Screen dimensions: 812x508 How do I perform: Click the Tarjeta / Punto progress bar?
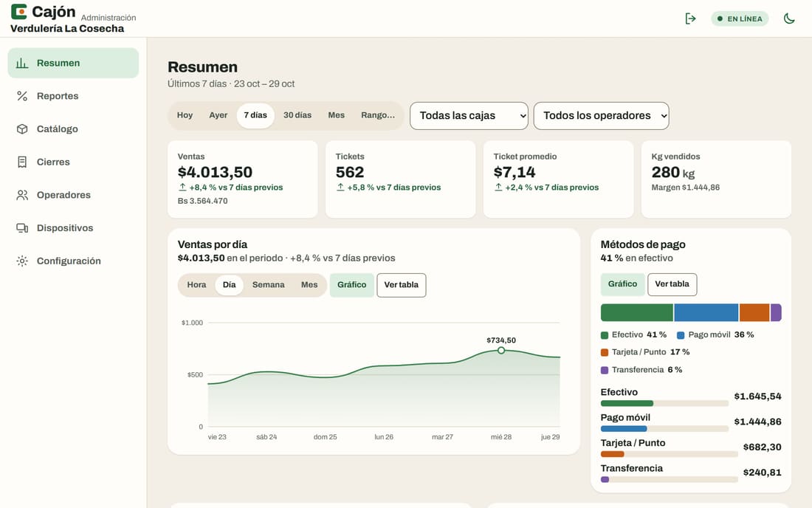(x=669, y=454)
